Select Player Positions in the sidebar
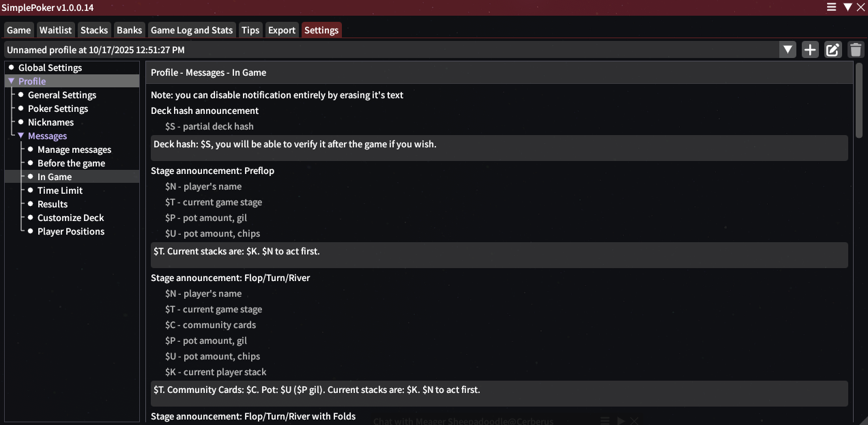Image resolution: width=868 pixels, height=425 pixels. [x=70, y=231]
